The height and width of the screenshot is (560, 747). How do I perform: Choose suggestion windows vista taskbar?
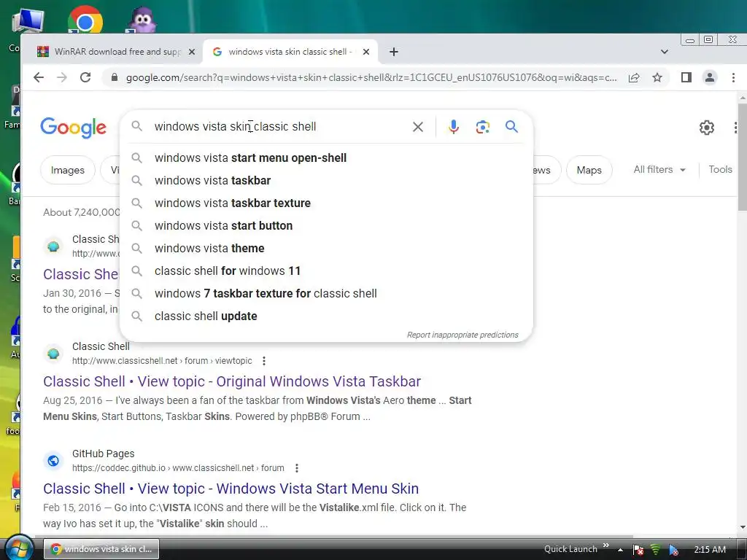coord(326,181)
